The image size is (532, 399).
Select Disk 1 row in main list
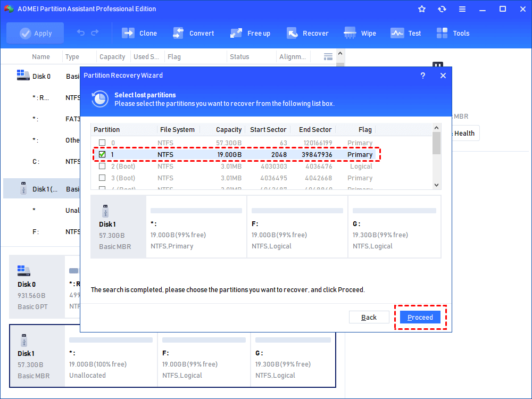41,189
